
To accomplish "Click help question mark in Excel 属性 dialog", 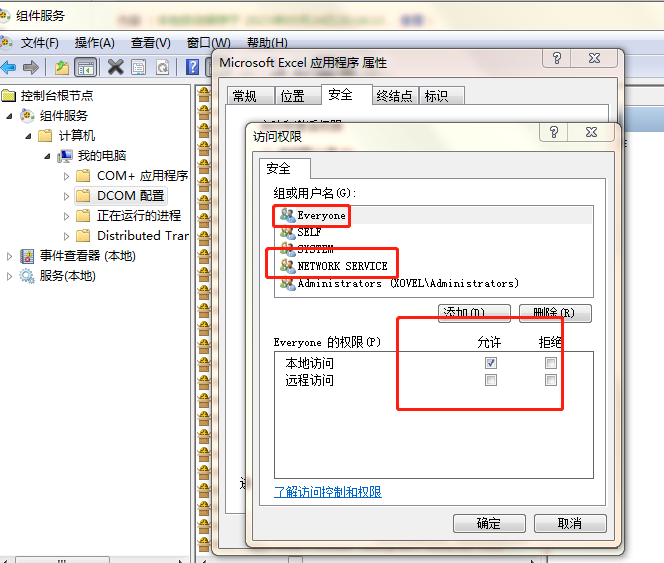I will click(557, 58).
